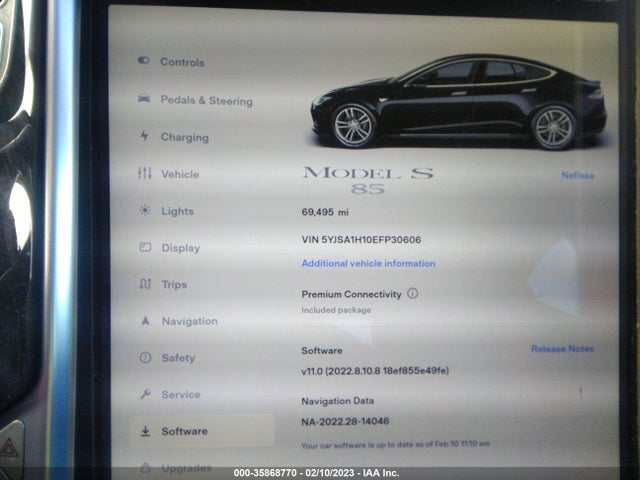Image resolution: width=640 pixels, height=480 pixels.
Task: Tap the route icon beside Trips
Action: [x=145, y=284]
